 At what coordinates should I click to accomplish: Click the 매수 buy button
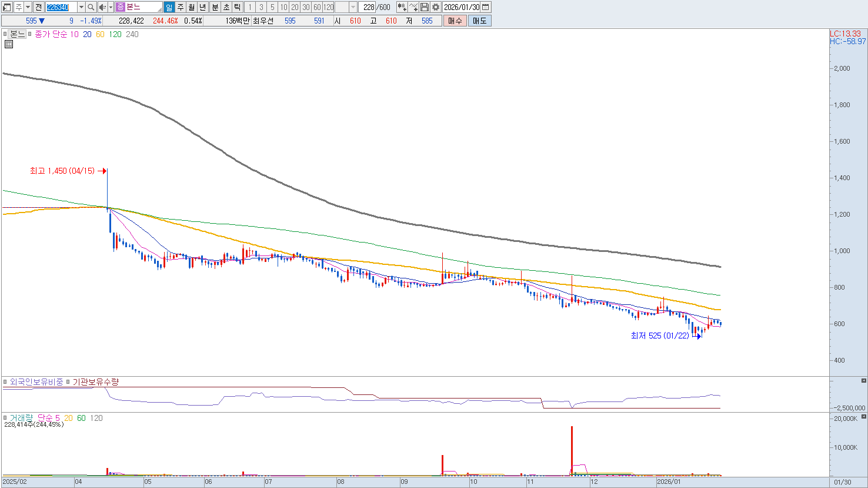(455, 21)
